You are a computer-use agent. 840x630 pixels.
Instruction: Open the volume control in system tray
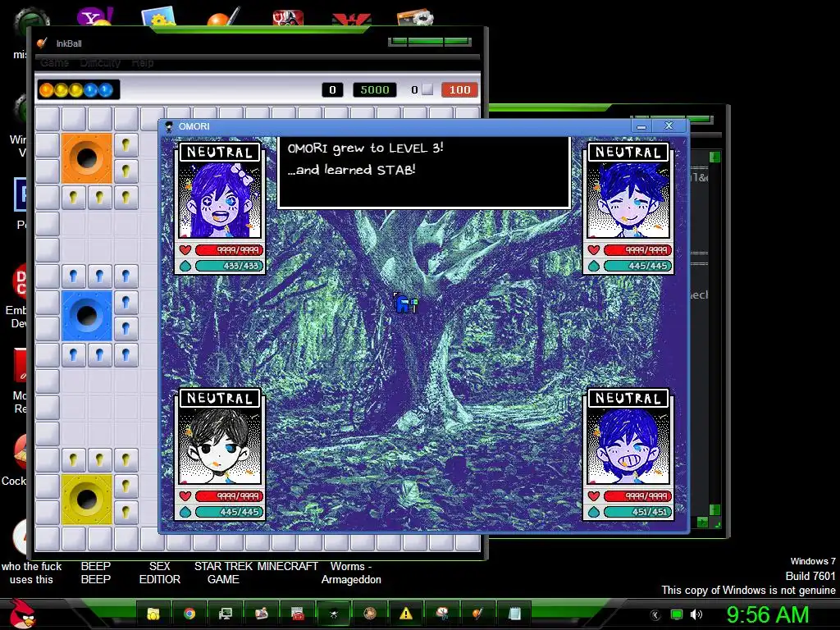point(696,615)
